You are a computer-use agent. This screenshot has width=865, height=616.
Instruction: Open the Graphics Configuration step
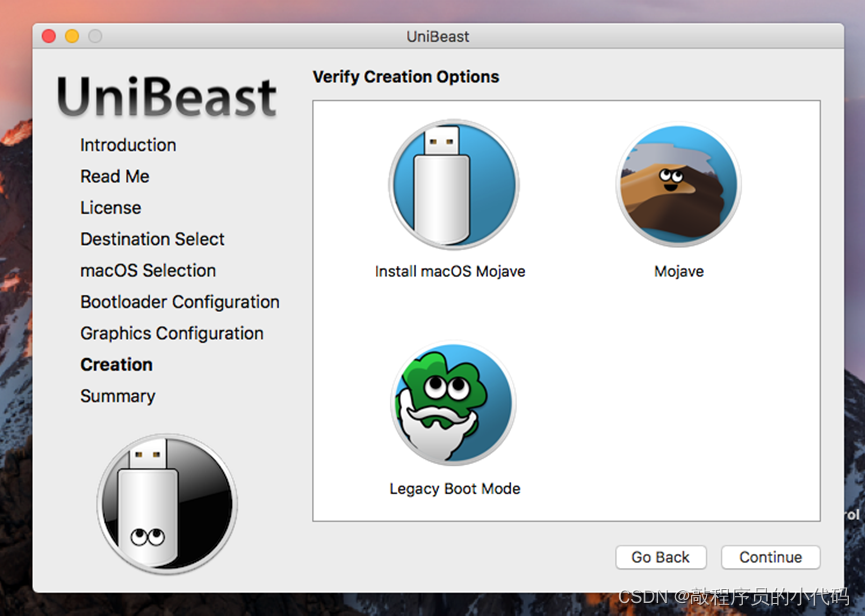click(x=172, y=334)
